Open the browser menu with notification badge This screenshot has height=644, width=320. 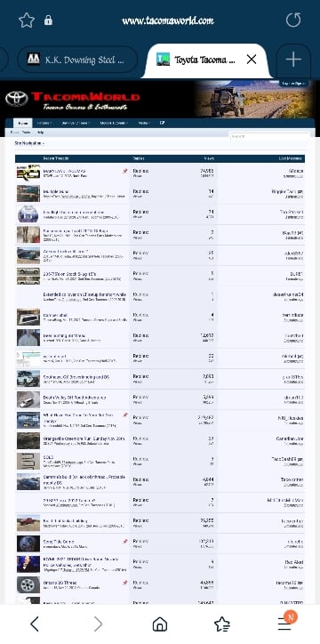(x=286, y=622)
